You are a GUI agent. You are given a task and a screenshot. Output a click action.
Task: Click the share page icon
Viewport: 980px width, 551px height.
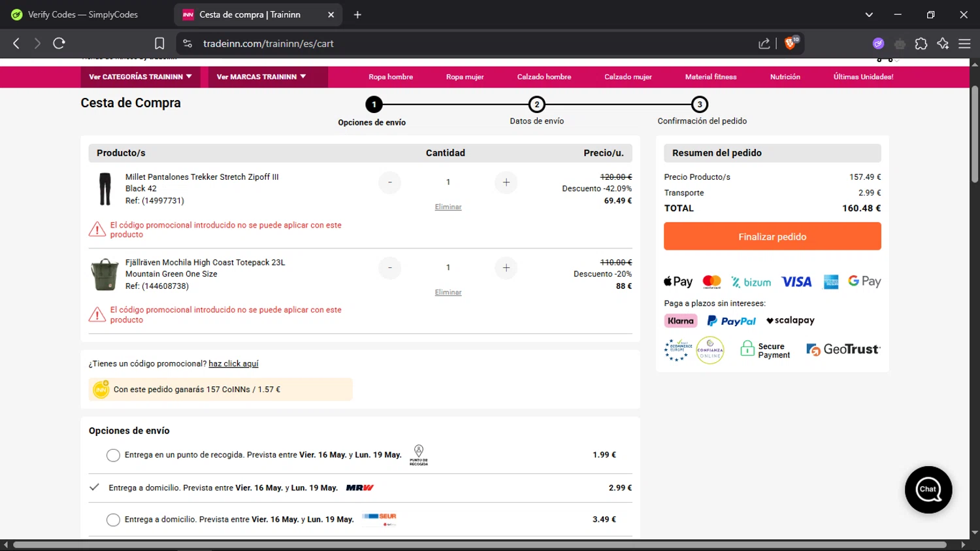[764, 43]
